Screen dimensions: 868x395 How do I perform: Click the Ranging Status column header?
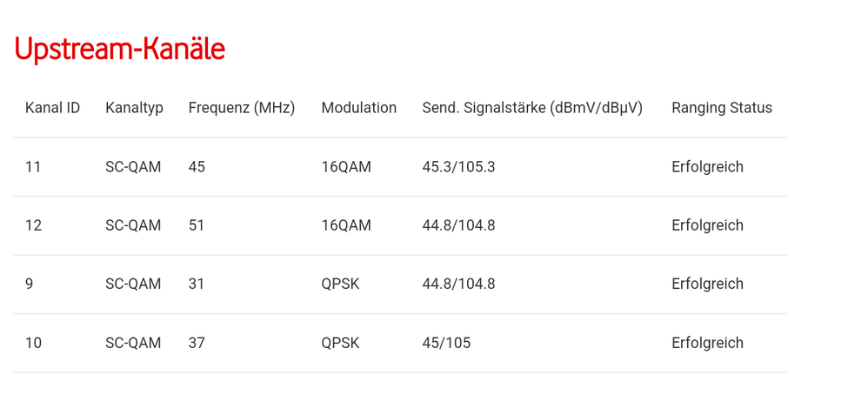722,108
